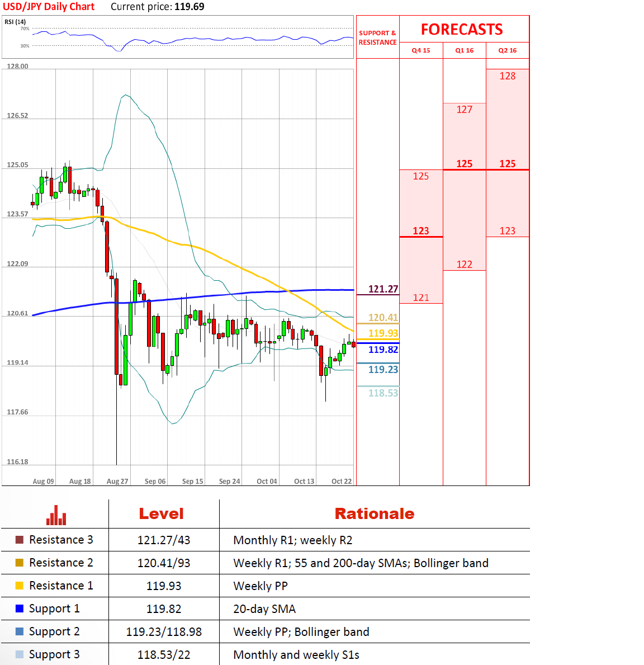Select the Support 3 light-blue color swatch
The width and height of the screenshot is (644, 665).
pyautogui.click(x=19, y=654)
